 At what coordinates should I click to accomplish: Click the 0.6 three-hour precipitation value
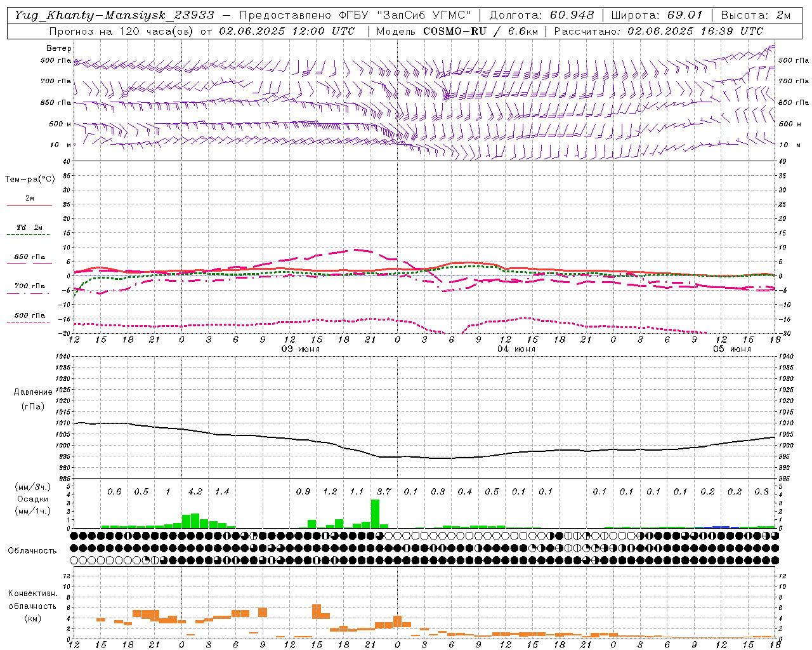[x=114, y=492]
